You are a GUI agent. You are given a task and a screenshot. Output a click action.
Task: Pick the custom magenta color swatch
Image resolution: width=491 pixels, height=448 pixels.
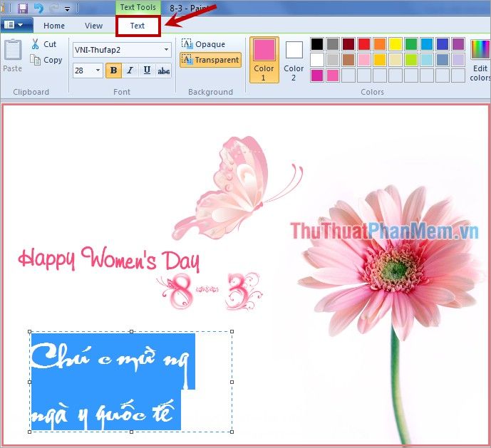click(317, 75)
